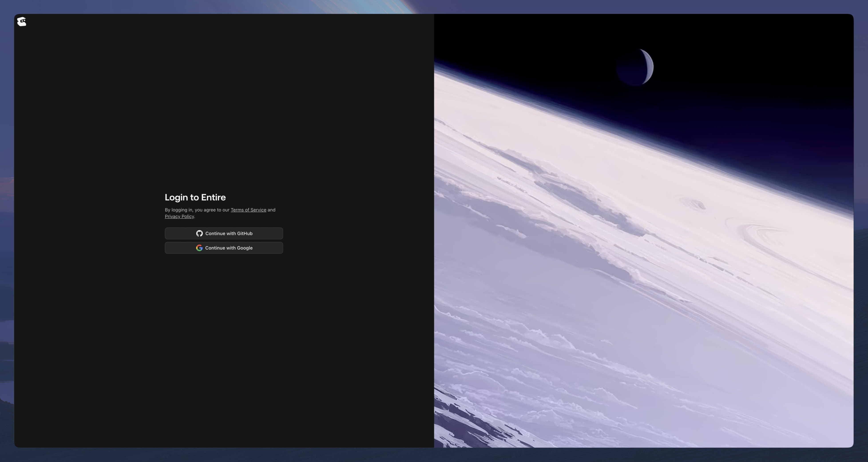Click the "Login to Entire" heading
This screenshot has height=462, width=868.
(x=195, y=197)
